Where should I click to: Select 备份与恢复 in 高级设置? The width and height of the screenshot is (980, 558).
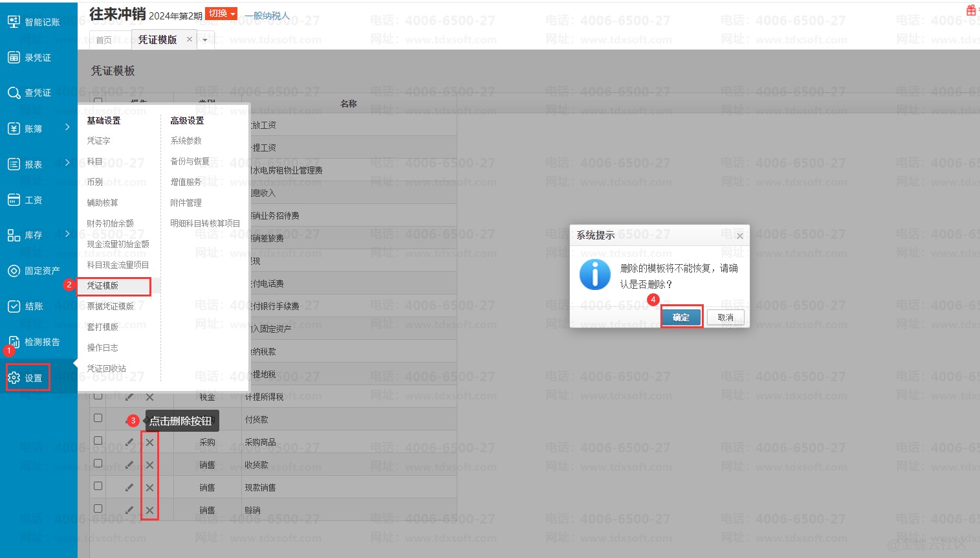point(190,161)
